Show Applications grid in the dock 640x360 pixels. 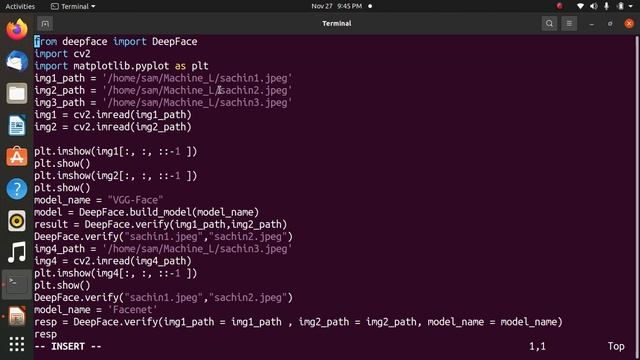17,344
